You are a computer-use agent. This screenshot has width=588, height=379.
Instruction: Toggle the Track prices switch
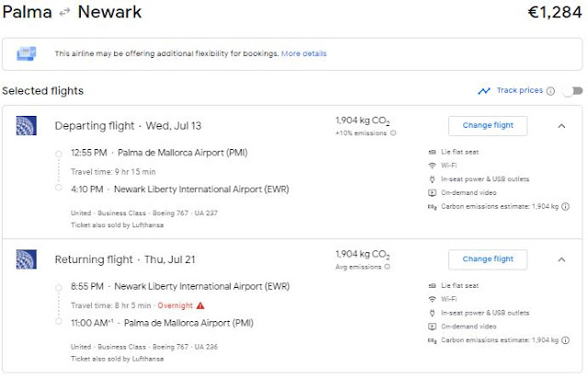573,91
